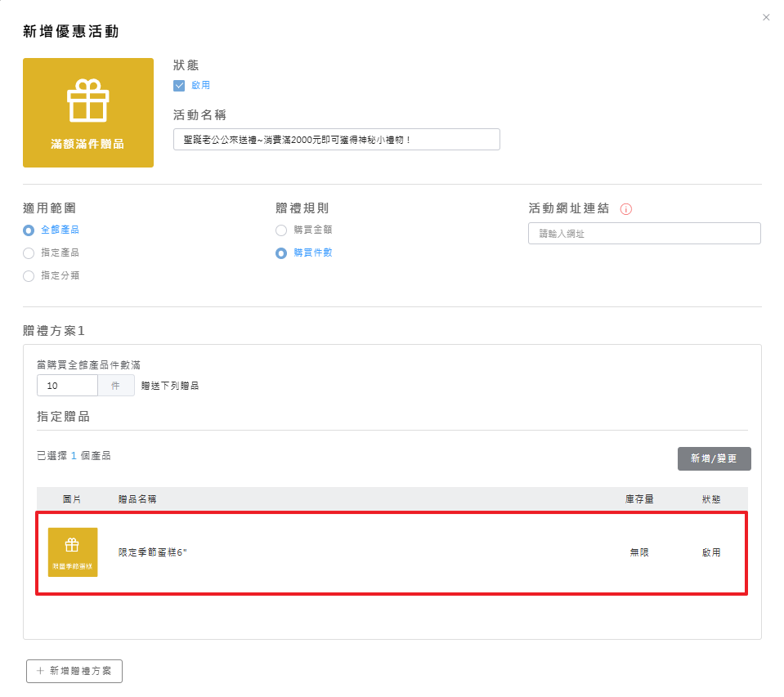This screenshot has width=784, height=697.
Task: Click the 限定季節蛋糕6" gift name
Action: coord(153,552)
